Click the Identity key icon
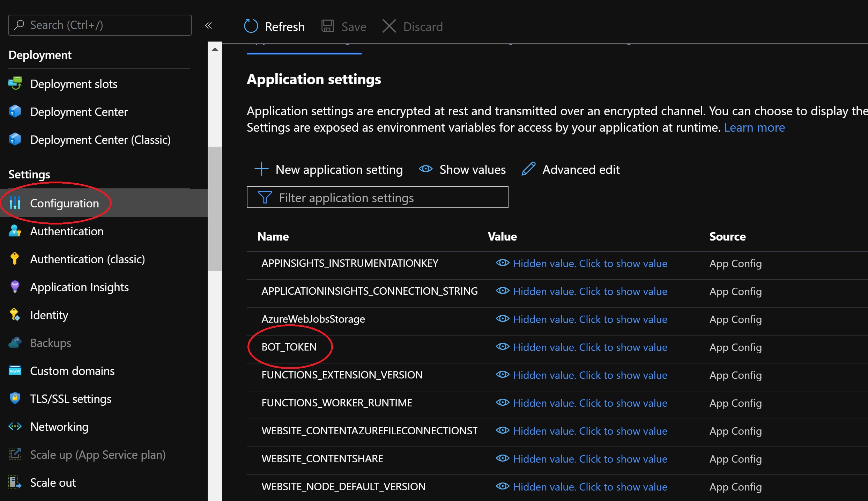 point(15,315)
